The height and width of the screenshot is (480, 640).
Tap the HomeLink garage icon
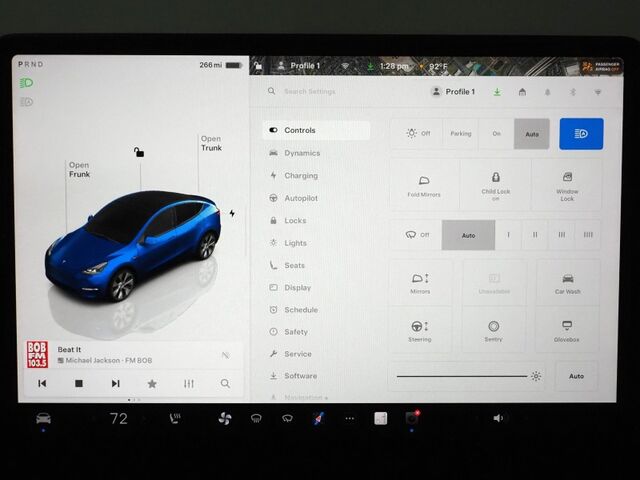tap(522, 92)
